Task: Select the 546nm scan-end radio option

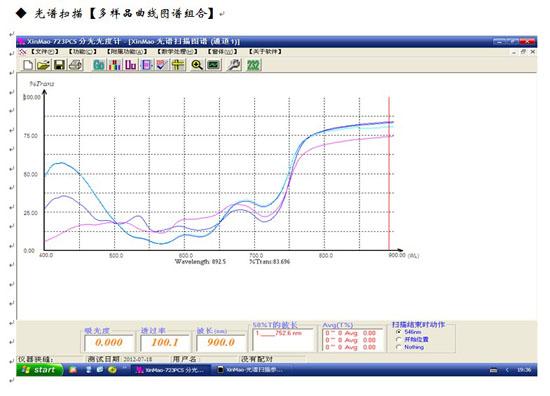Action: point(398,332)
